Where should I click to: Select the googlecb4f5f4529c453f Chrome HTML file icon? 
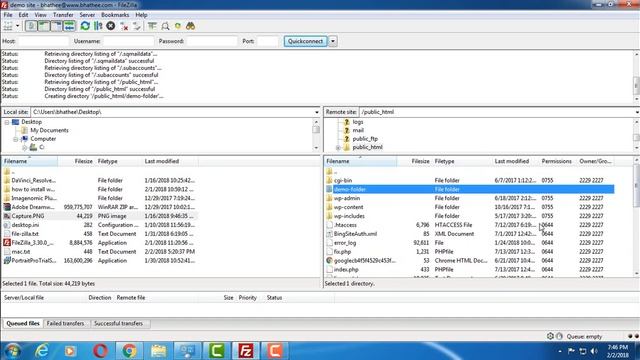[329, 260]
